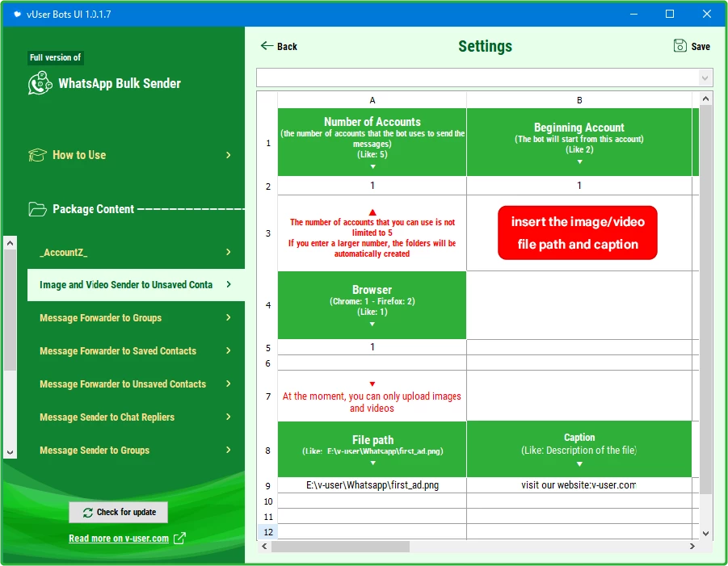The width and height of the screenshot is (728, 566).
Task: Click the Check for update button
Action: click(119, 512)
